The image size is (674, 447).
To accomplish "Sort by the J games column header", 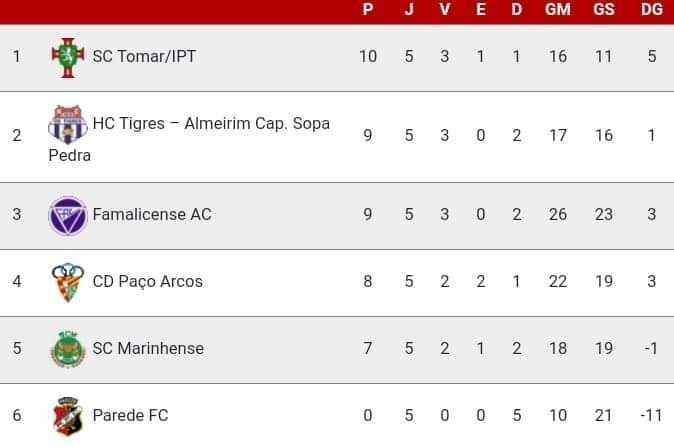I will tap(409, 9).
